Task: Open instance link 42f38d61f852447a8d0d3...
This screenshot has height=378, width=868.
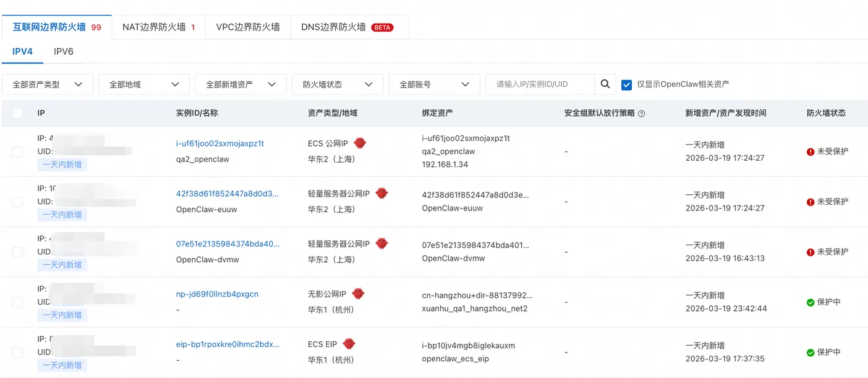Action: (x=228, y=194)
